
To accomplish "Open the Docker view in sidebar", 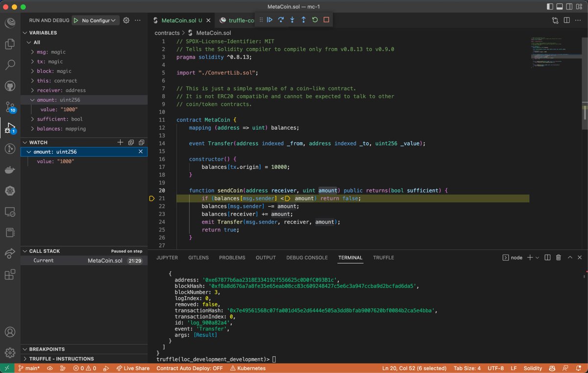I will pos(10,170).
